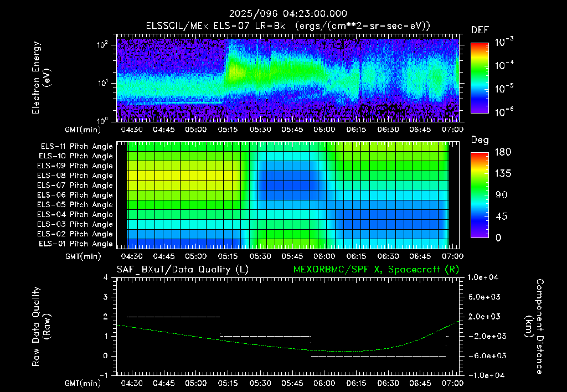567x392 pixels.
Task: Click GMT(min) label under the spectrogram panel
Action: coord(83,130)
